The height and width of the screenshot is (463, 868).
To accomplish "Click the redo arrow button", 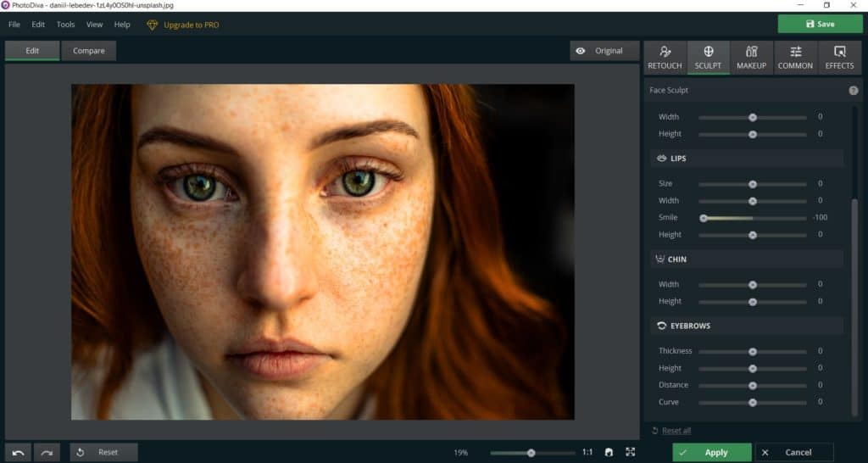I will tap(47, 453).
